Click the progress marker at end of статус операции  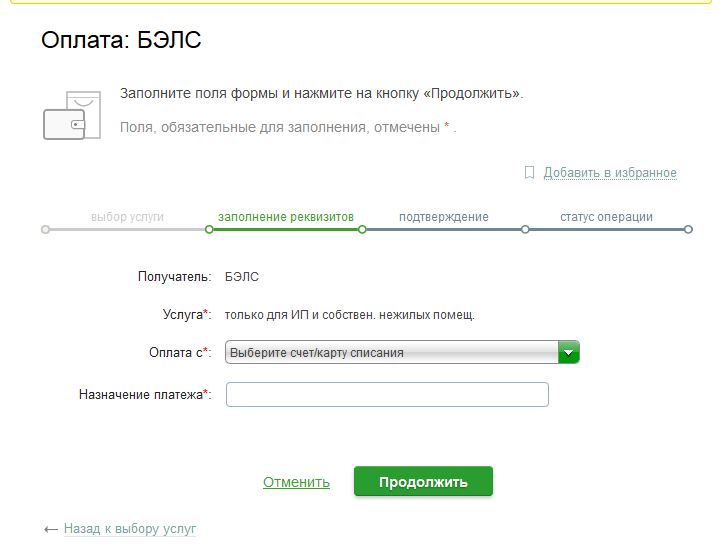688,229
